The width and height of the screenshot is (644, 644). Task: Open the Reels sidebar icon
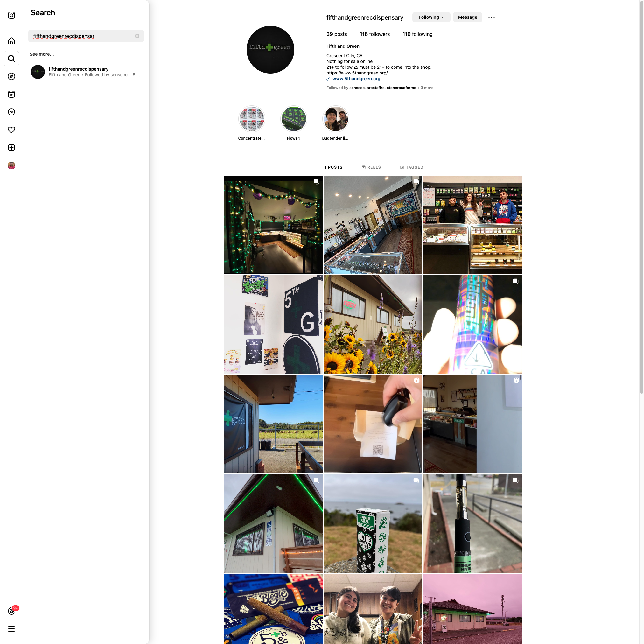[x=11, y=94]
